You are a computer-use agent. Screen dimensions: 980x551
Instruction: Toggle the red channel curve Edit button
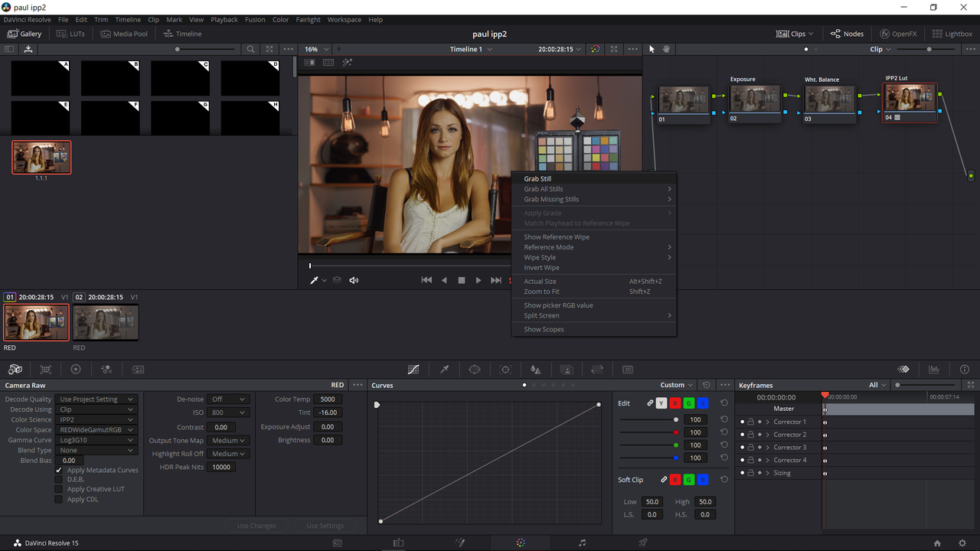(x=675, y=403)
